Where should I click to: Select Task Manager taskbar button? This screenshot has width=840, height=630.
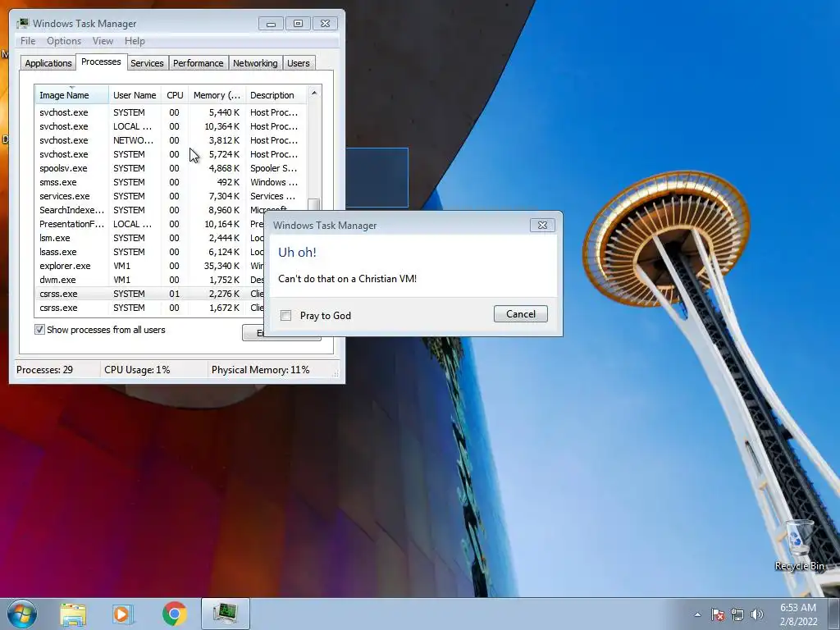click(225, 614)
